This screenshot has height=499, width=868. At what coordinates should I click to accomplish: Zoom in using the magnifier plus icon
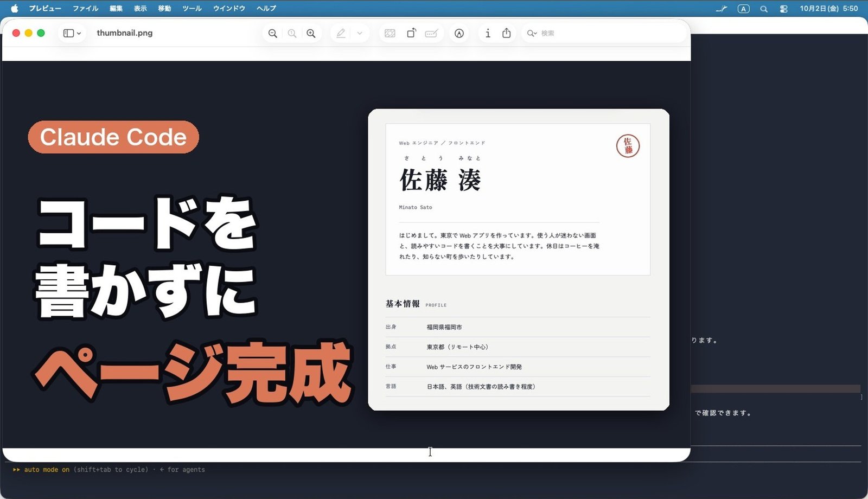coord(311,33)
